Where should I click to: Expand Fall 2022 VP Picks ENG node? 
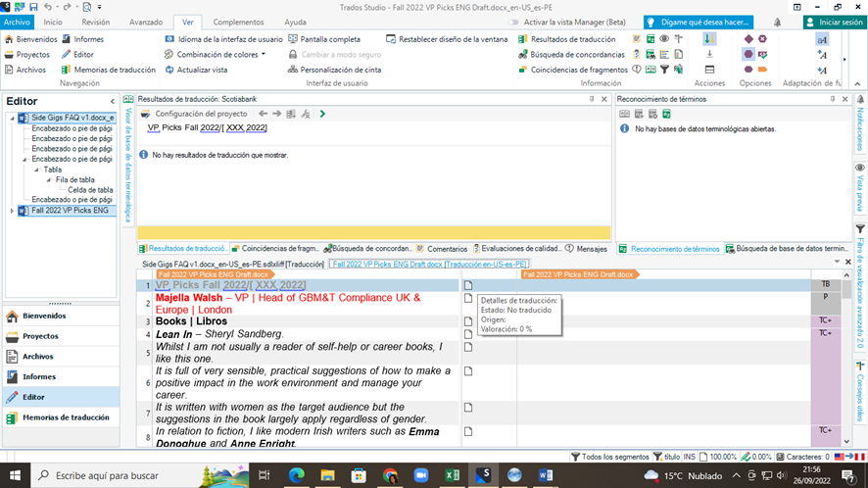click(12, 211)
